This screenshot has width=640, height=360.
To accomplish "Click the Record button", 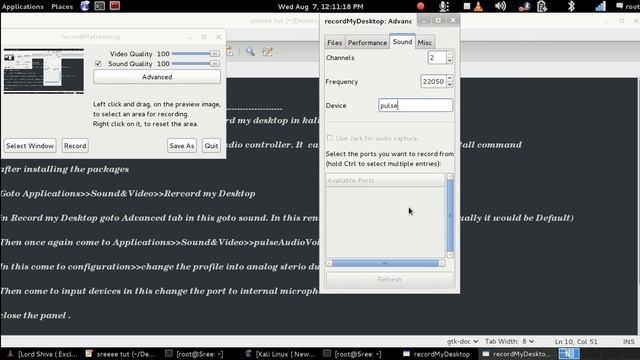I will tap(75, 146).
